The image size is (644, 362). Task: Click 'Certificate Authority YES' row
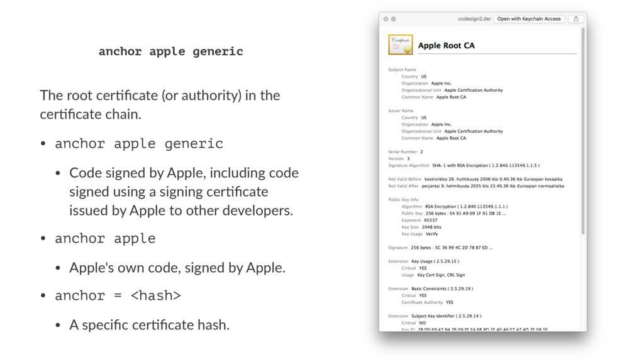[427, 302]
